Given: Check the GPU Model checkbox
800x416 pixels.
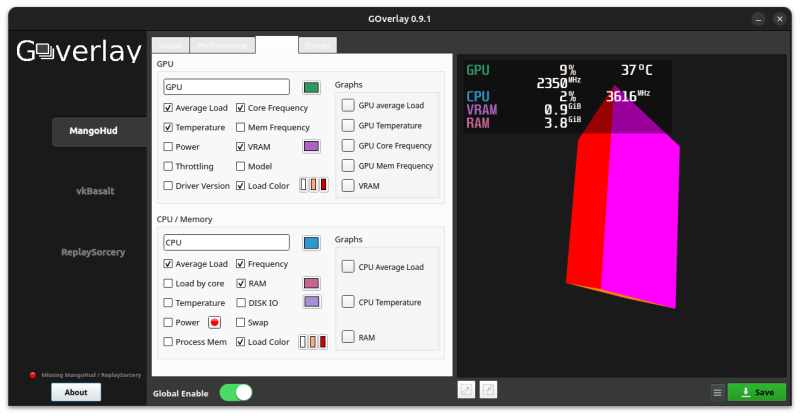Looking at the screenshot, I should [x=240, y=166].
